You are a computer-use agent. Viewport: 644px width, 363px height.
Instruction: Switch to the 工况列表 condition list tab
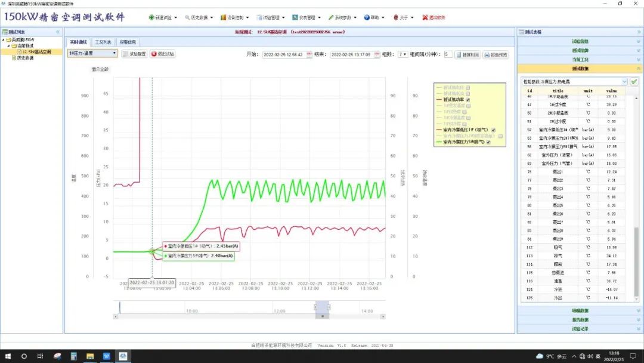103,42
